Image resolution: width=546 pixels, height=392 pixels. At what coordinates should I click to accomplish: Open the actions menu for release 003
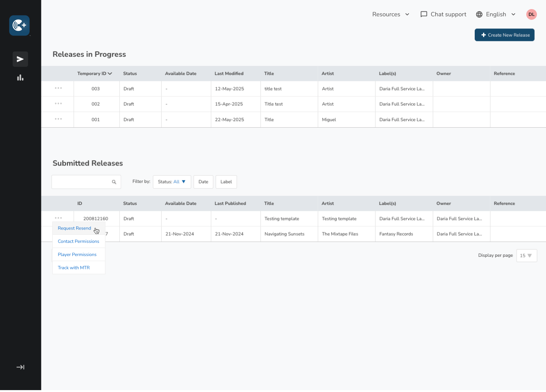click(58, 88)
